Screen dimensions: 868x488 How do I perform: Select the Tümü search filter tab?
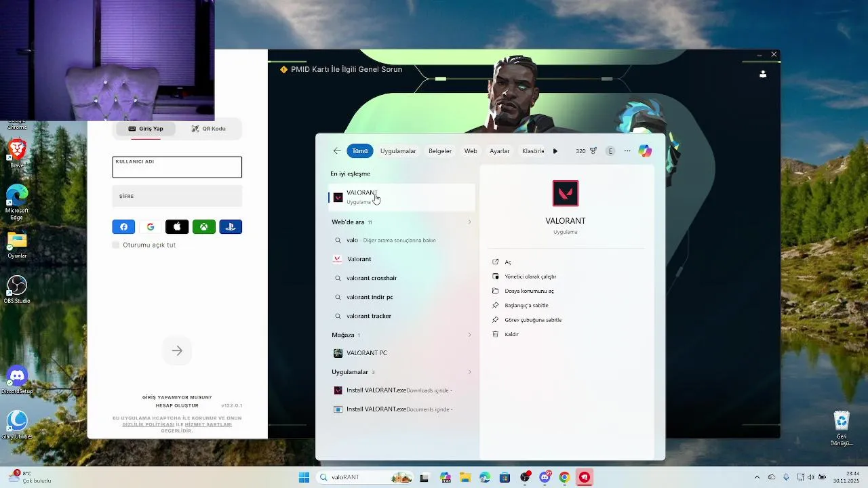click(x=360, y=151)
